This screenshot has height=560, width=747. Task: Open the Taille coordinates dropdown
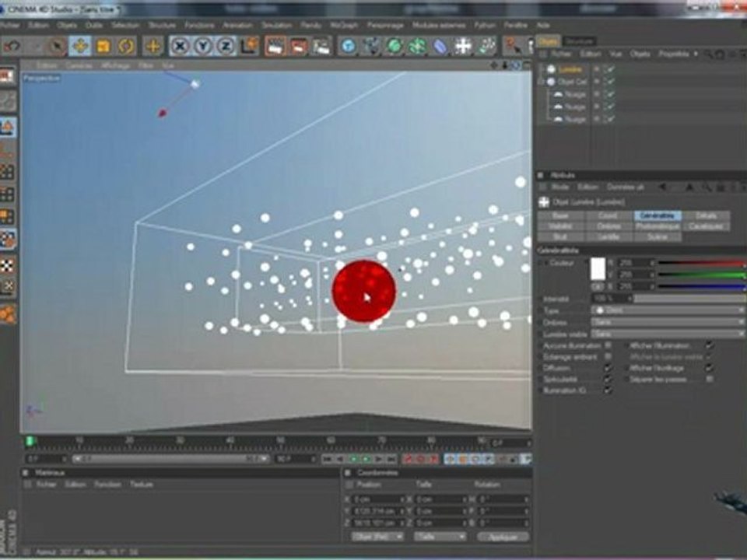coord(440,537)
